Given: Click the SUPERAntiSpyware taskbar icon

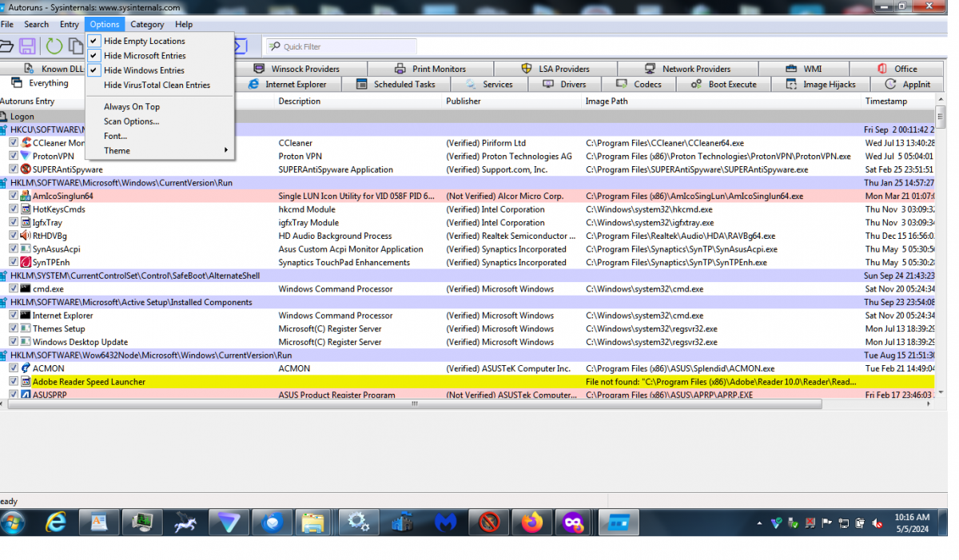Looking at the screenshot, I should tap(487, 522).
